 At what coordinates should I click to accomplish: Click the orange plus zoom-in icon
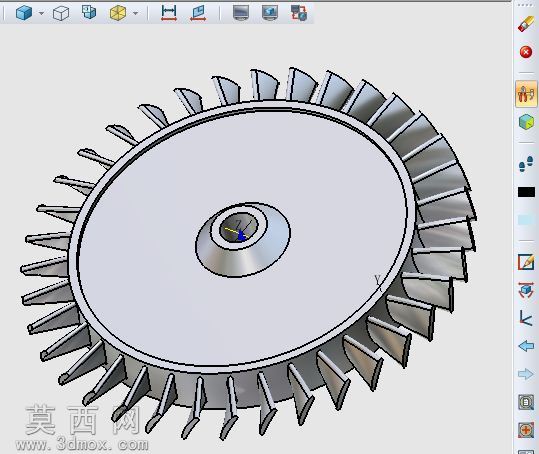point(526,430)
